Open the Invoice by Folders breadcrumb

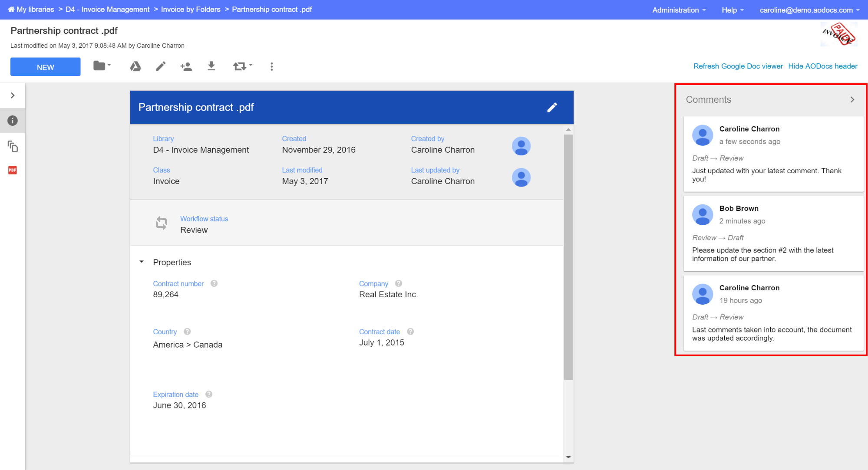click(x=191, y=10)
